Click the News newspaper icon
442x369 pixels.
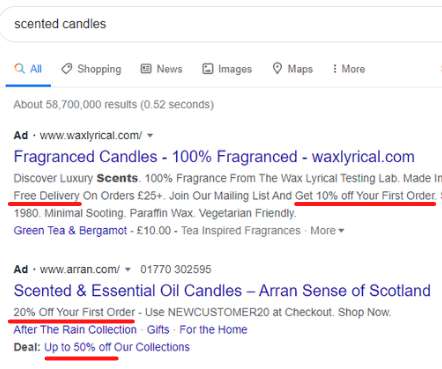point(146,69)
